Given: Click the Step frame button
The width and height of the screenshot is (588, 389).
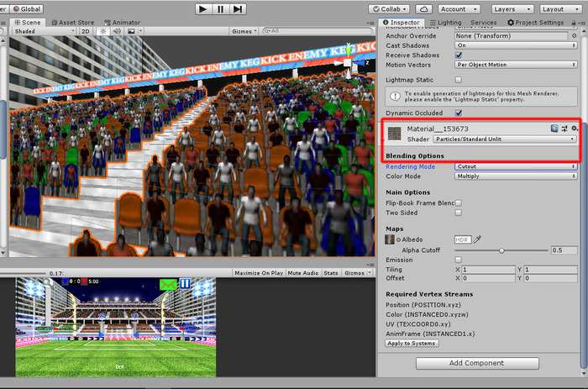Looking at the screenshot, I should coord(238,9).
